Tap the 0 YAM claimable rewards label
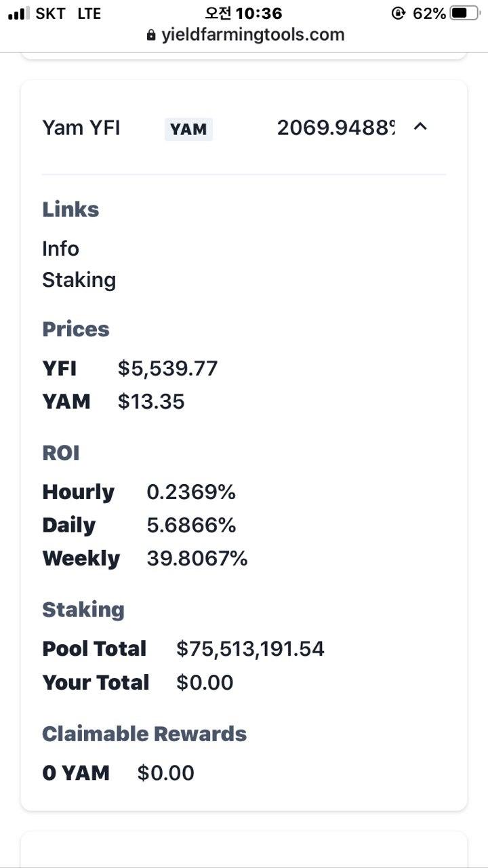This screenshot has height=868, width=488. tap(76, 773)
